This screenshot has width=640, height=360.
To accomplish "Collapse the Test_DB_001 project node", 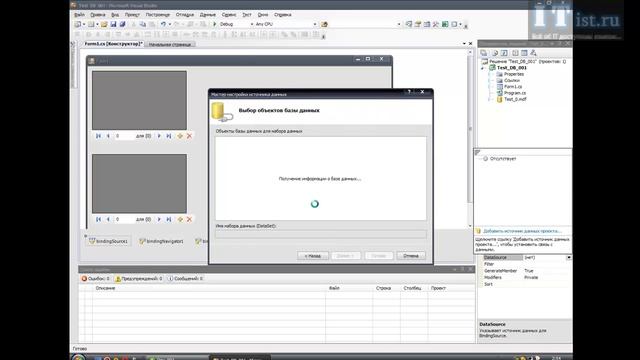I will point(483,68).
